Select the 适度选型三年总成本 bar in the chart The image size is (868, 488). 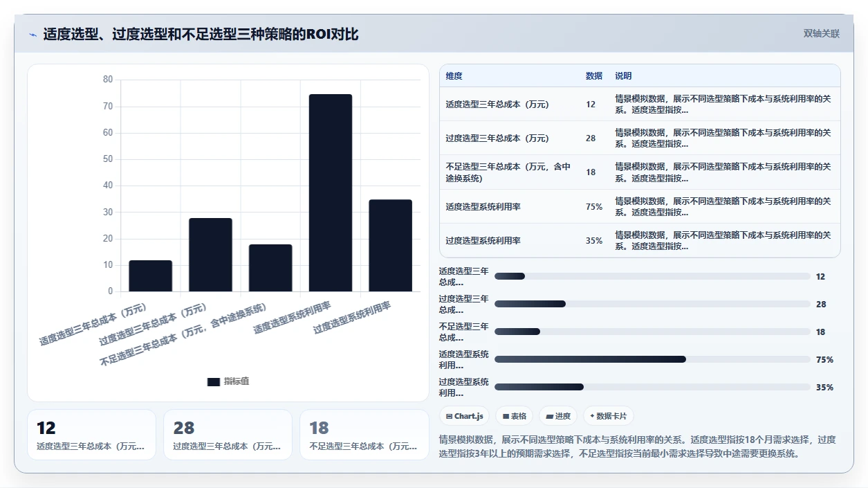pyautogui.click(x=150, y=275)
